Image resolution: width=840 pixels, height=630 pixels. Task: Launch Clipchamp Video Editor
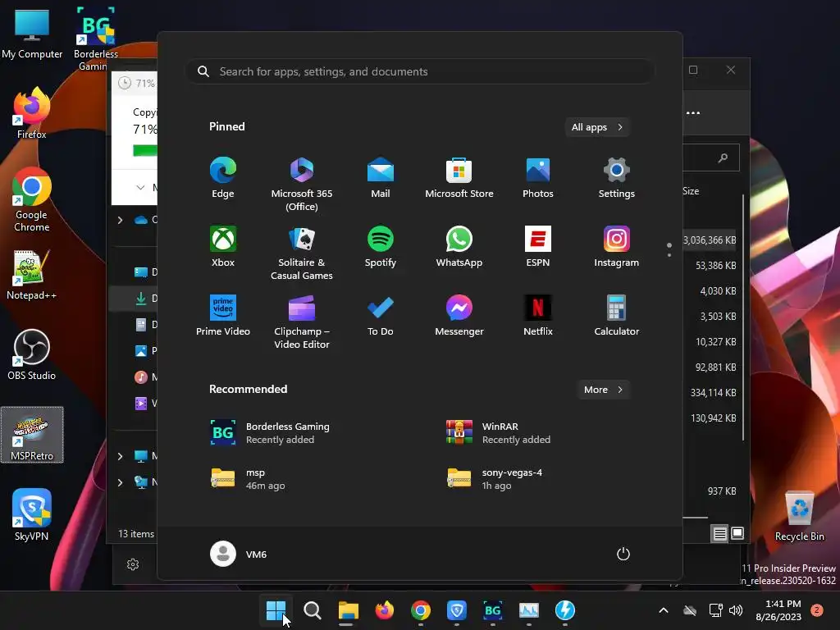pos(302,322)
